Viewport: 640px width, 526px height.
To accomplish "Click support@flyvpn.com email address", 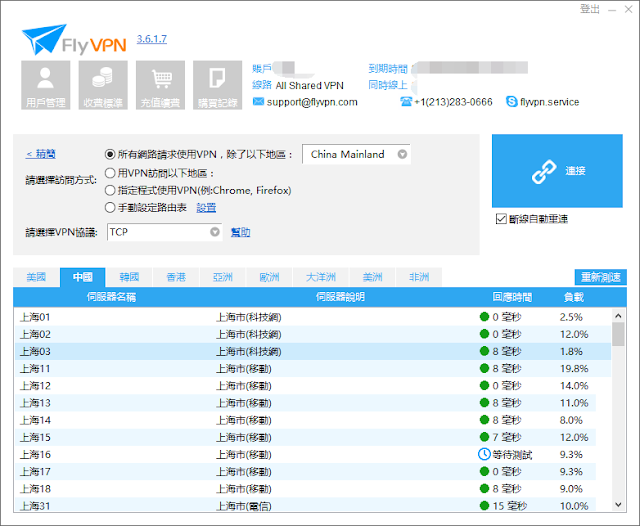I will pyautogui.click(x=312, y=102).
